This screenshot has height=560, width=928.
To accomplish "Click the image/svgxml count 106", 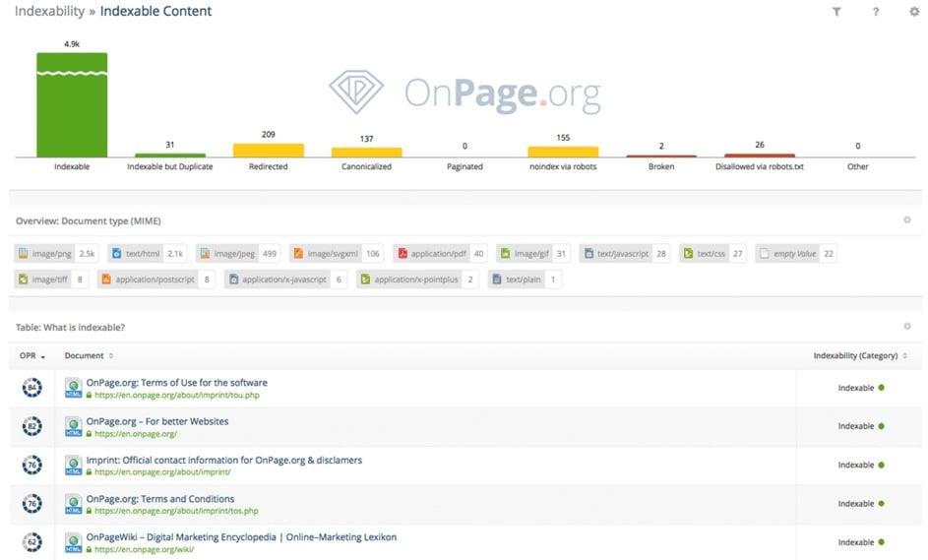I will 373,253.
